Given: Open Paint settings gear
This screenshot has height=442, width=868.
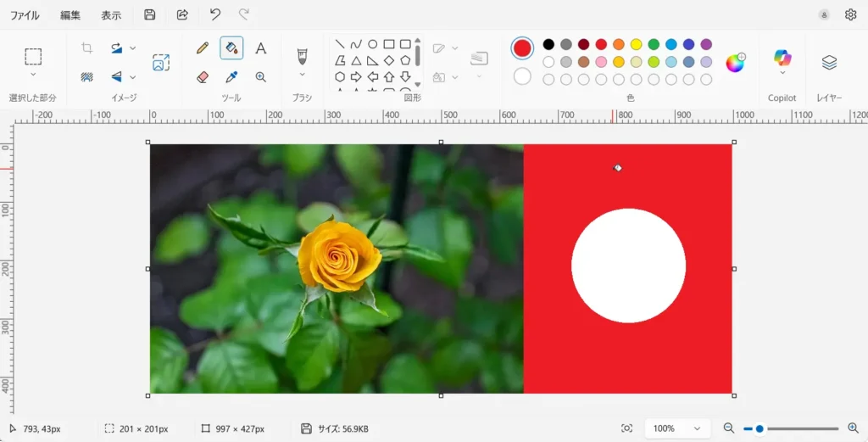Looking at the screenshot, I should click(x=851, y=15).
